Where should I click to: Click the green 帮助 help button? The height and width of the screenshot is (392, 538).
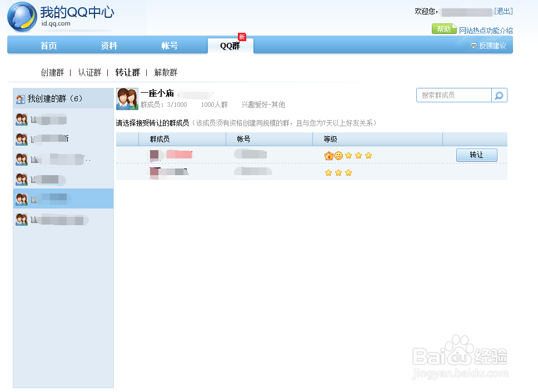[444, 29]
